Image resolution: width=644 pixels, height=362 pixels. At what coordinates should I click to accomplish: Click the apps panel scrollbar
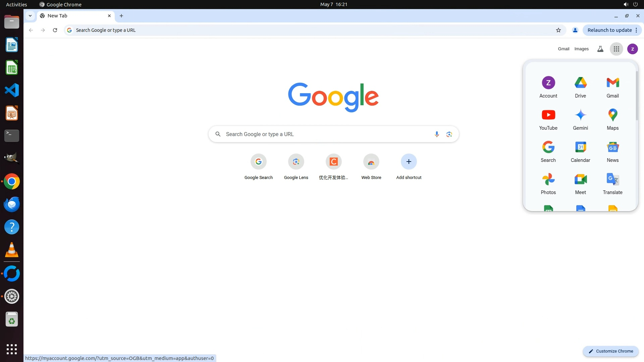(636, 96)
